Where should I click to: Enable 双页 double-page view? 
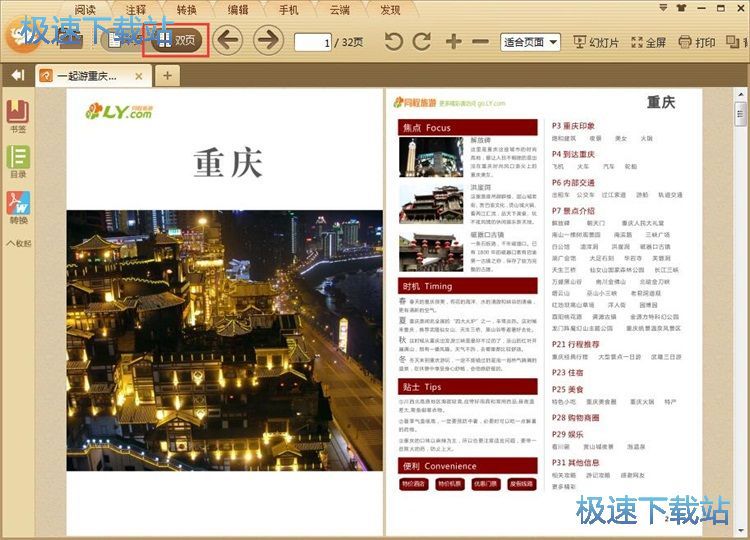click(x=177, y=40)
